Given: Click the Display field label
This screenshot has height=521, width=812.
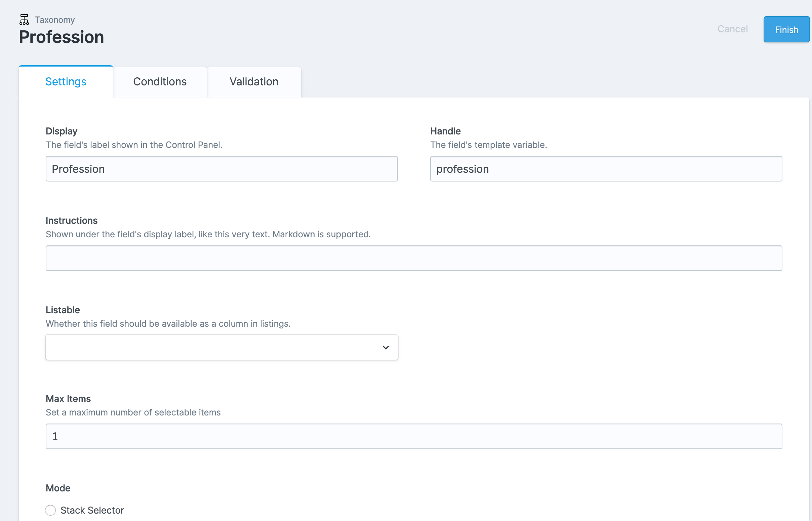Looking at the screenshot, I should click(61, 131).
